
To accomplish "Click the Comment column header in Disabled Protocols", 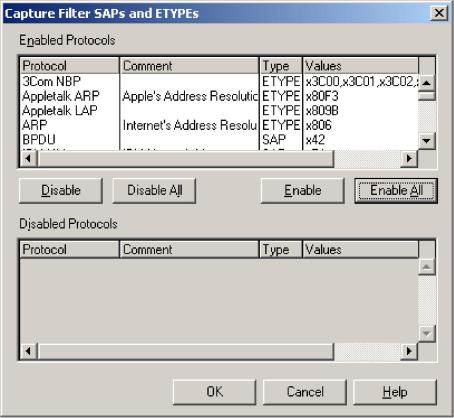I will (189, 249).
